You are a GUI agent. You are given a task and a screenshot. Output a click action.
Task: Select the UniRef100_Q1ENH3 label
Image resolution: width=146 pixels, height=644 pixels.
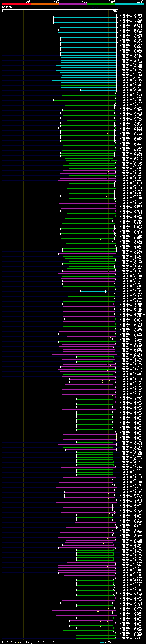coord(131,630)
